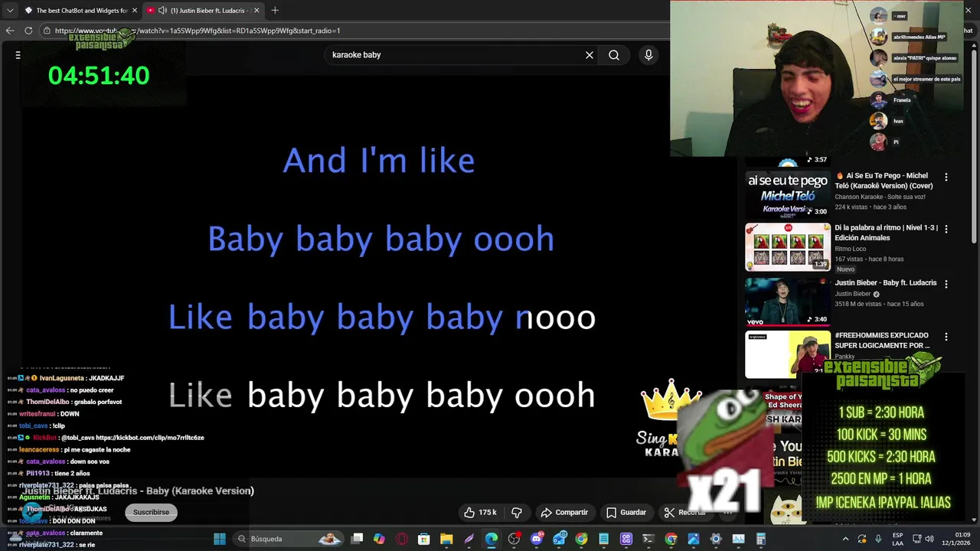Click the Ritmo Loco channel name
This screenshot has height=551, width=980.
[851, 249]
